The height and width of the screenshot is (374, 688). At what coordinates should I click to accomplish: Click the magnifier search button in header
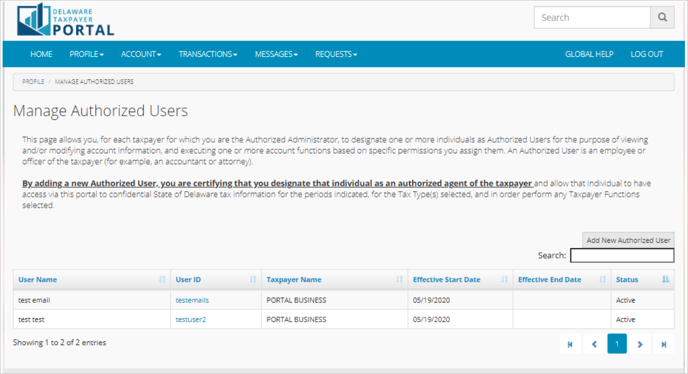pos(662,18)
